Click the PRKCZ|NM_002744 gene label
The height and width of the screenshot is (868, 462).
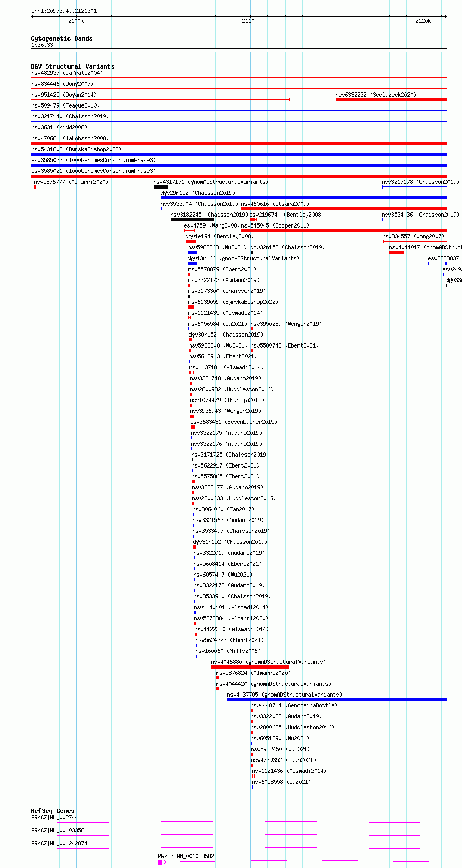click(55, 817)
